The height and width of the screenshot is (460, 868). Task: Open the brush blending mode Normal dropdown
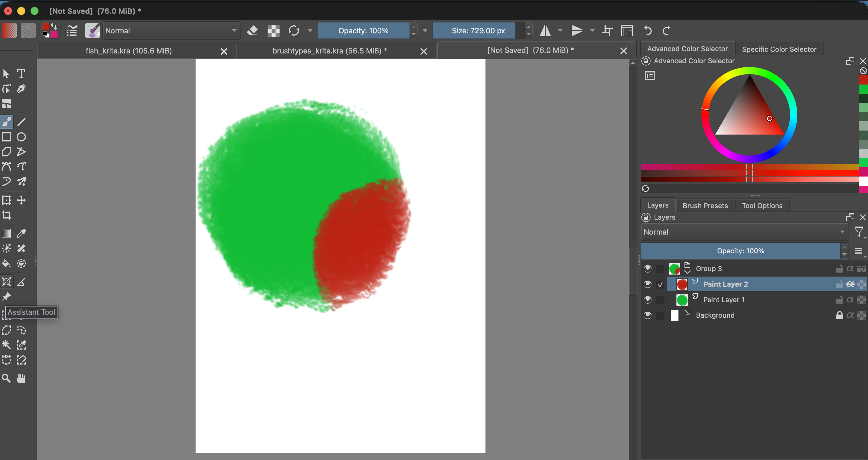[x=171, y=31]
